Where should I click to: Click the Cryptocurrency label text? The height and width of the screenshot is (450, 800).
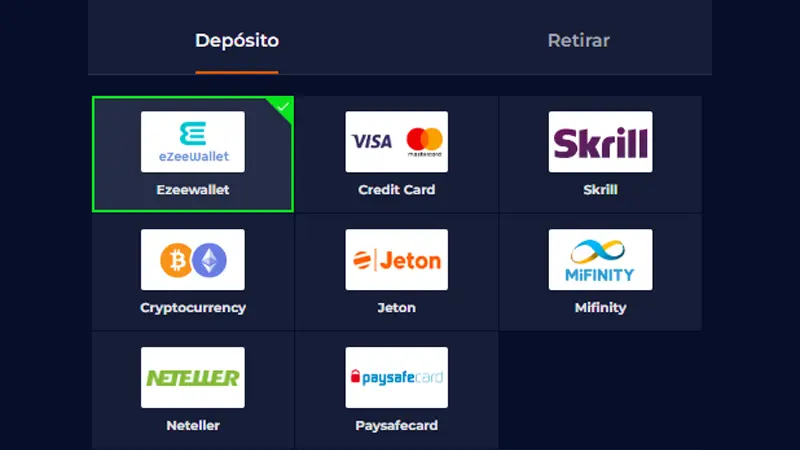pos(193,308)
